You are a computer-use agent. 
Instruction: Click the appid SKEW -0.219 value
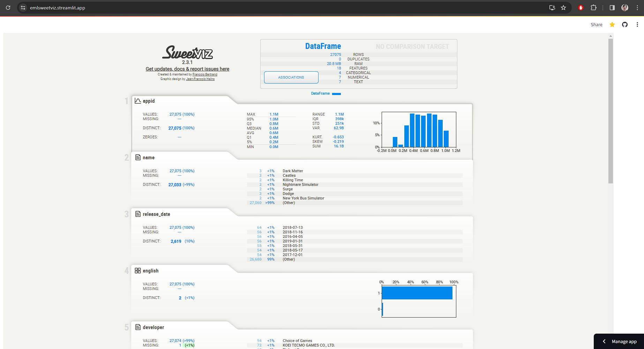(x=338, y=141)
